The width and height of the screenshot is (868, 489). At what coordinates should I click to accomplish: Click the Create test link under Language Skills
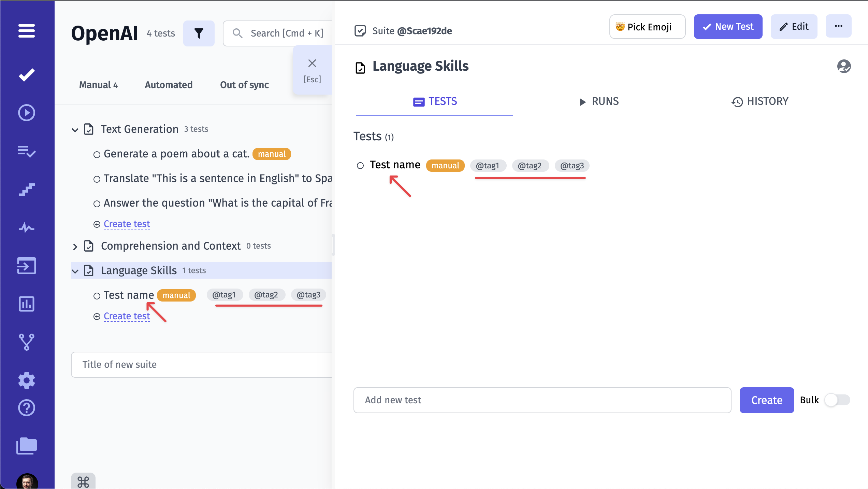tap(126, 316)
